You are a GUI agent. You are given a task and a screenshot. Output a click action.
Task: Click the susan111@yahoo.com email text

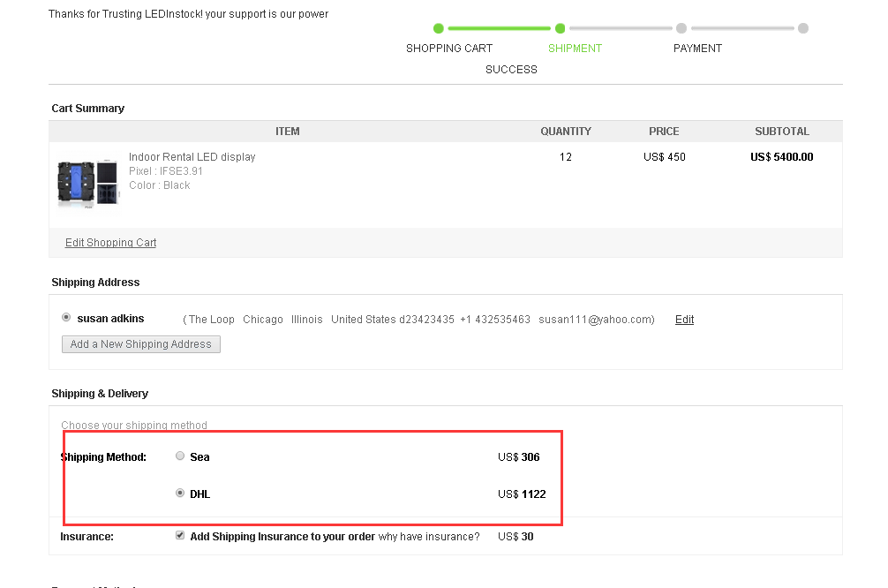pos(595,320)
